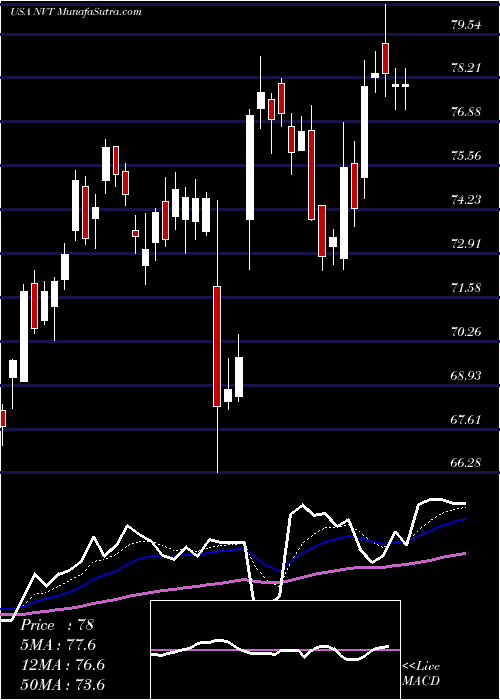The height and width of the screenshot is (700, 500).
Task: Click the 5MA : 77.6 value
Action: 58,645
